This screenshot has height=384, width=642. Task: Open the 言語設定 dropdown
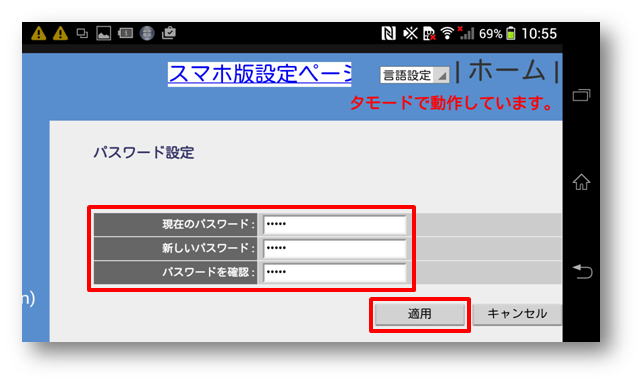point(414,75)
